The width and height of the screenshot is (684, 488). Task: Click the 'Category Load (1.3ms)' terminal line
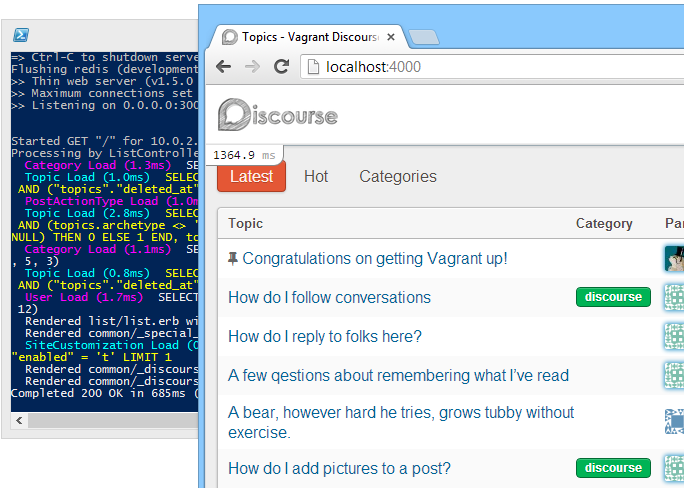tap(111, 165)
